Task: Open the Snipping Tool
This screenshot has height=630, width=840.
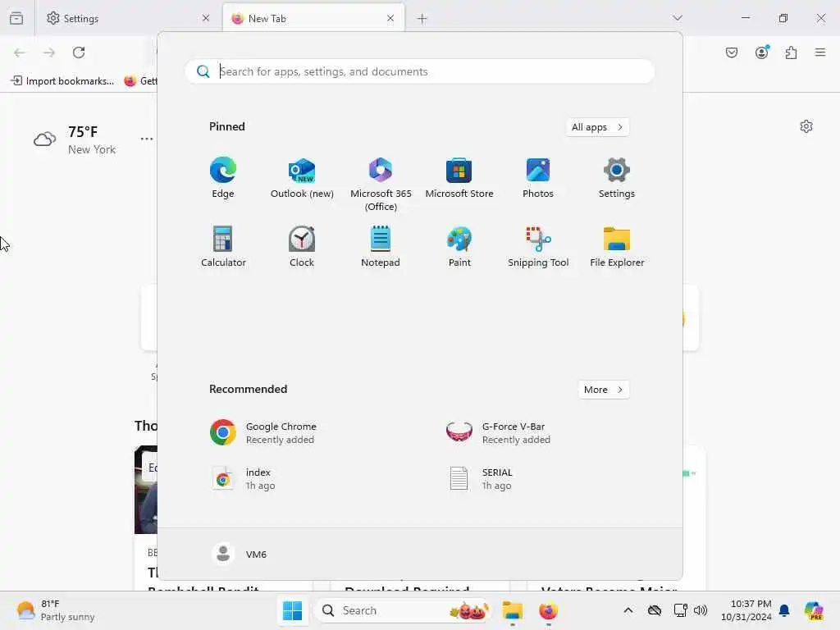Action: click(x=538, y=246)
